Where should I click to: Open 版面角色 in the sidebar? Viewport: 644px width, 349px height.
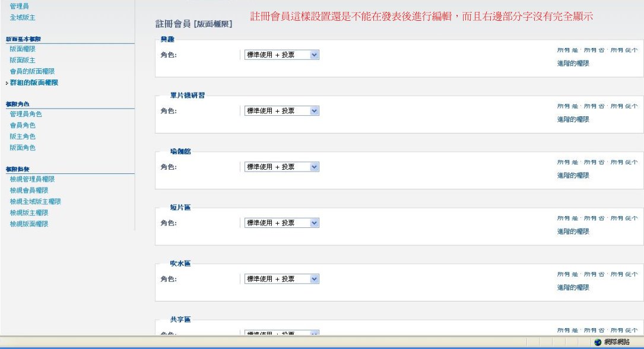pyautogui.click(x=23, y=148)
